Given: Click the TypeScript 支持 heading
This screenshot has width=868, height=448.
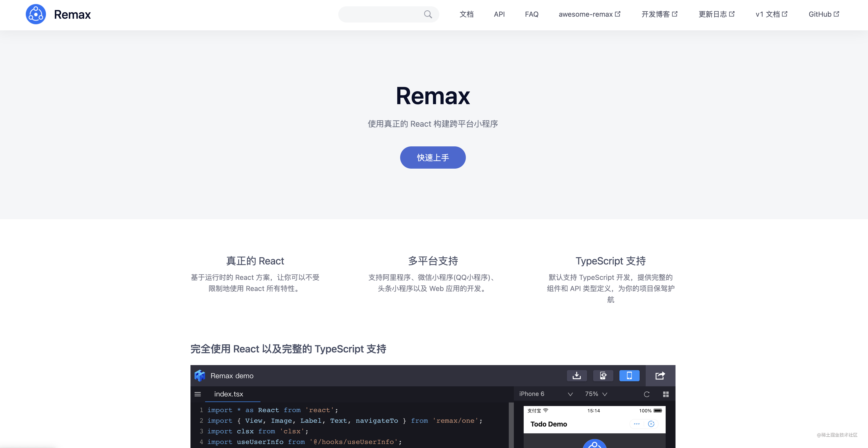Looking at the screenshot, I should (610, 261).
